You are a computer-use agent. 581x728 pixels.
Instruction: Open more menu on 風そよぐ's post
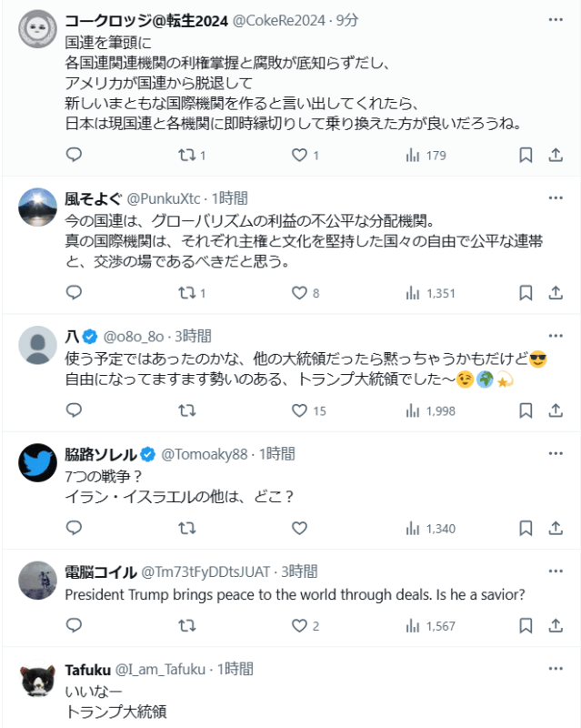point(556,197)
